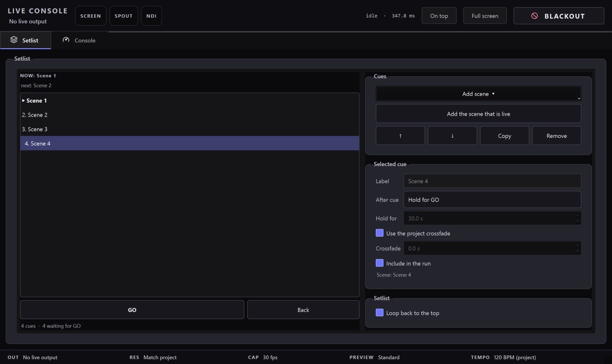Screen dimensions: 612x364
Task: Toggle SPOUT output
Action: 124,16
